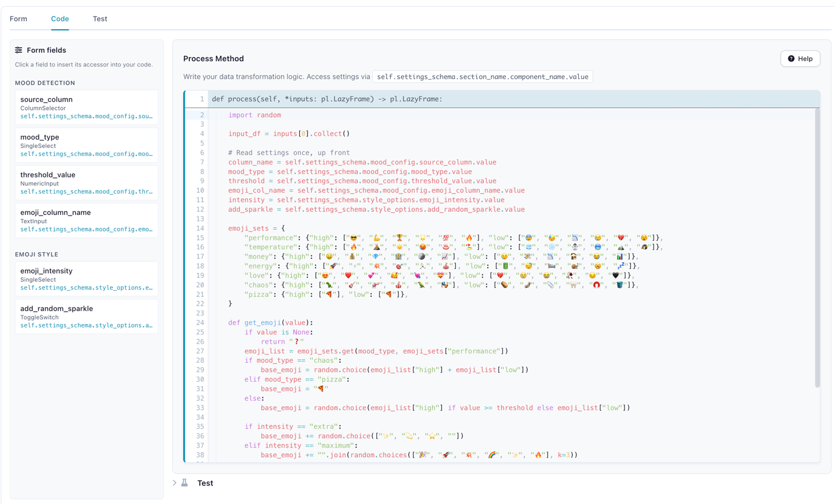This screenshot has width=834, height=504.
Task: Click the line assigning mood_type from mood_config
Action: (x=350, y=172)
